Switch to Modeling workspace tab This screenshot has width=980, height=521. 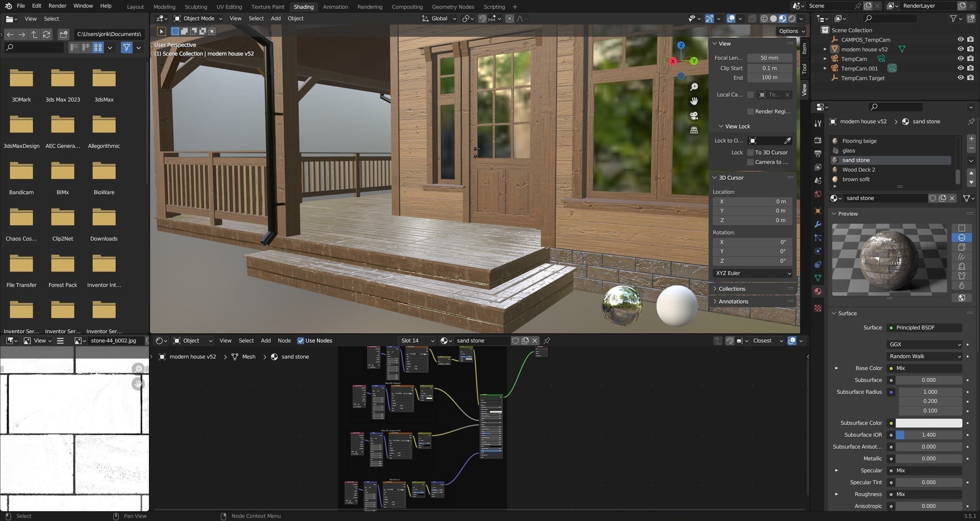pos(164,7)
